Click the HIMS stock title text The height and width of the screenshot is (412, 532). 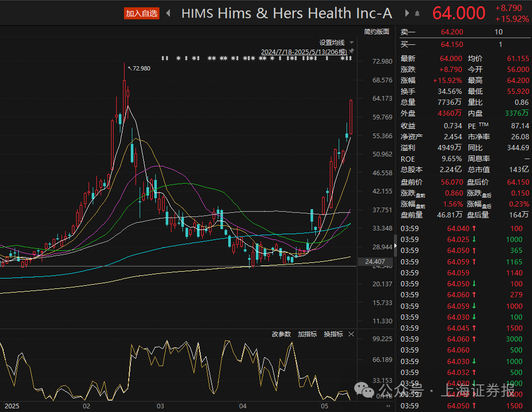(287, 14)
